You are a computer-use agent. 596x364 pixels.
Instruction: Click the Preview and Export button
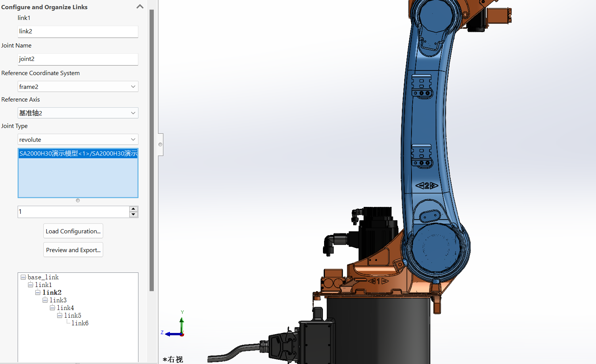coord(73,250)
